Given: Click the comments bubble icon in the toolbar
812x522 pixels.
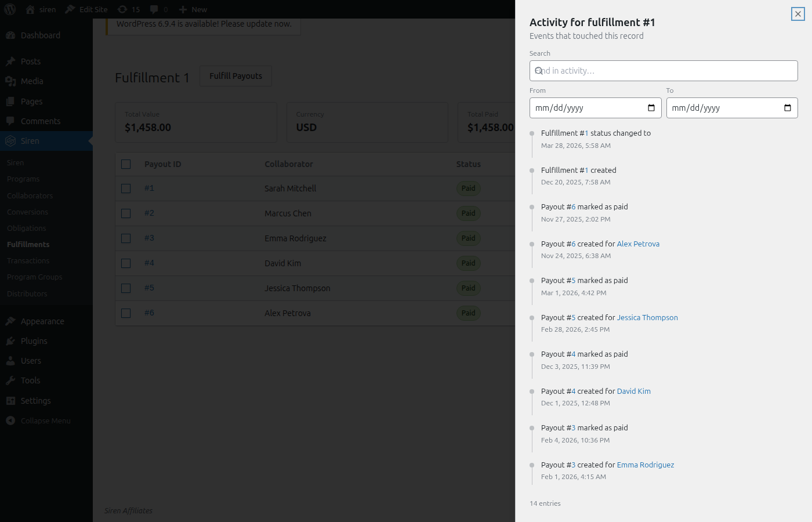Looking at the screenshot, I should (x=155, y=9).
